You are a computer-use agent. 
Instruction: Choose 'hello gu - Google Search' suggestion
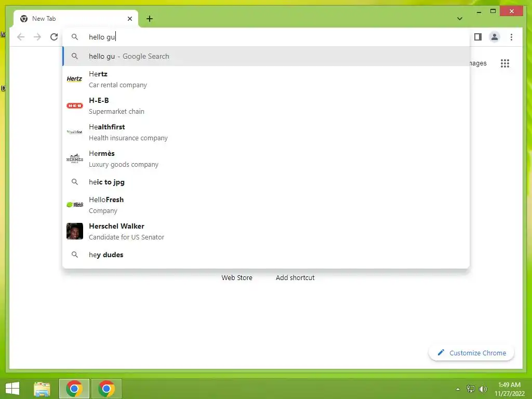coord(267,56)
